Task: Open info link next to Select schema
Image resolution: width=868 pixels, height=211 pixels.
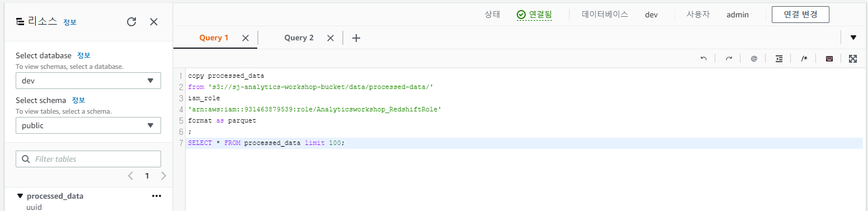Action: coord(78,100)
